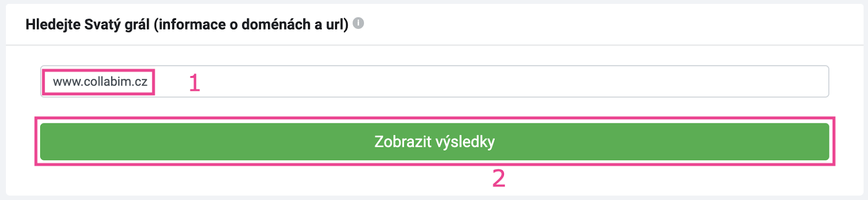
Task: Show help via the grey information icon
Action: [359, 23]
